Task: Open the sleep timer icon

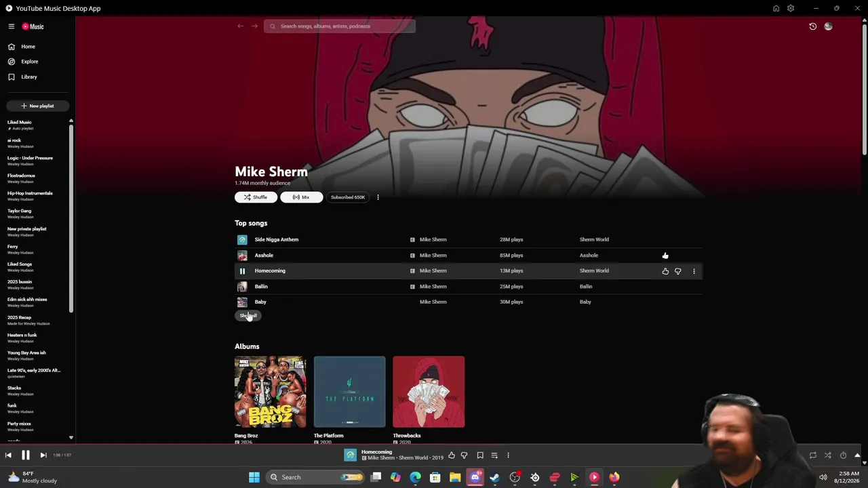Action: pyautogui.click(x=843, y=455)
